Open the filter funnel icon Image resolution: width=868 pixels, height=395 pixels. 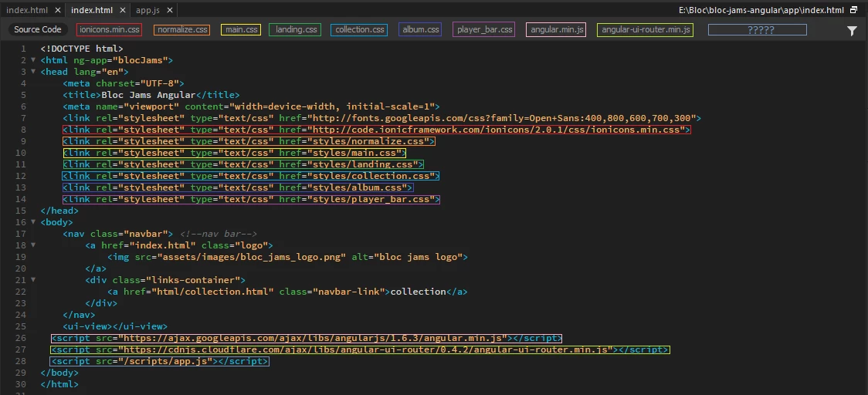coord(852,31)
